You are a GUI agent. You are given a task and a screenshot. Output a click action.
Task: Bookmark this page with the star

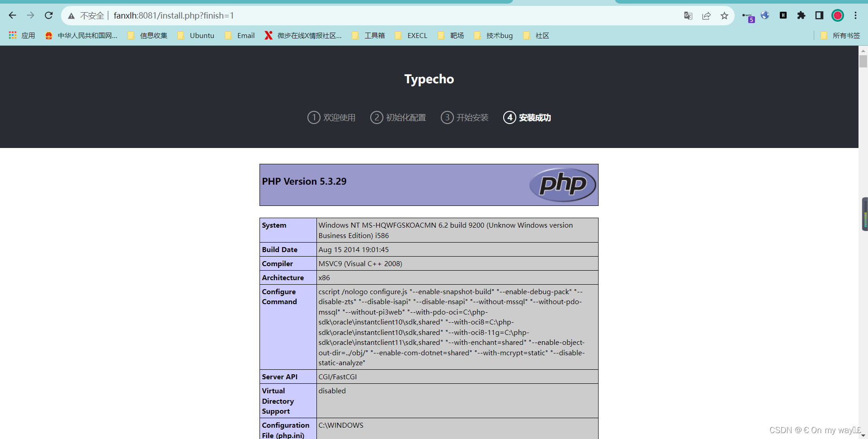tap(724, 16)
